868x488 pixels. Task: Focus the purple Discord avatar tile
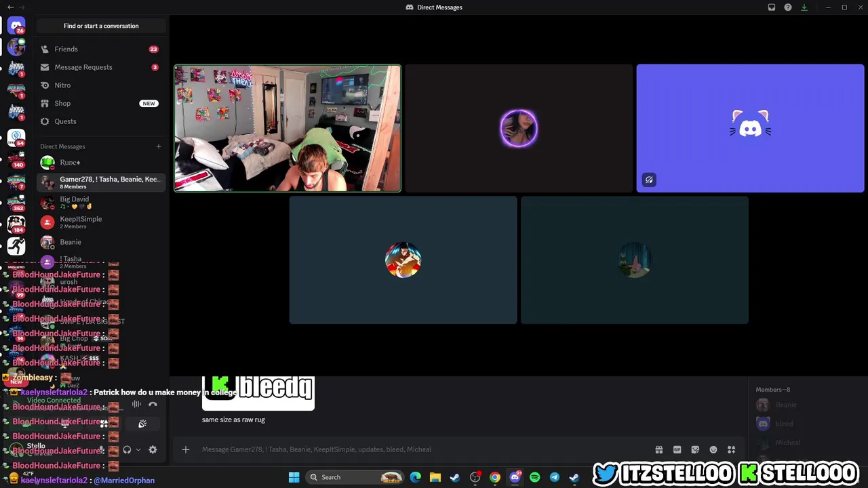click(x=750, y=128)
